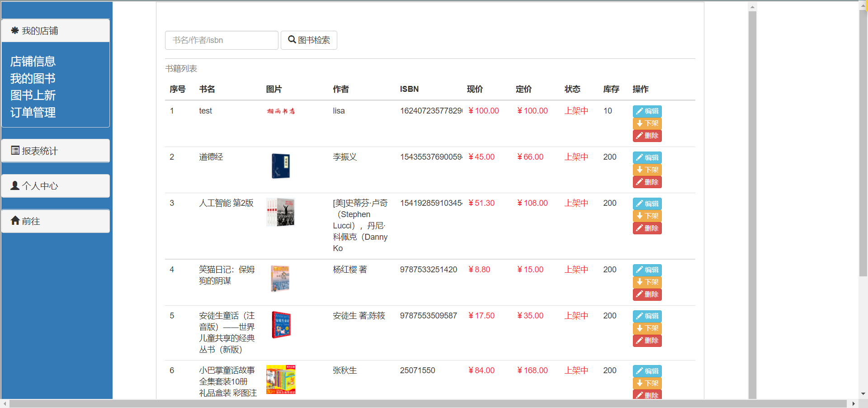Open the 我的店铺 sidebar panel

[x=56, y=31]
